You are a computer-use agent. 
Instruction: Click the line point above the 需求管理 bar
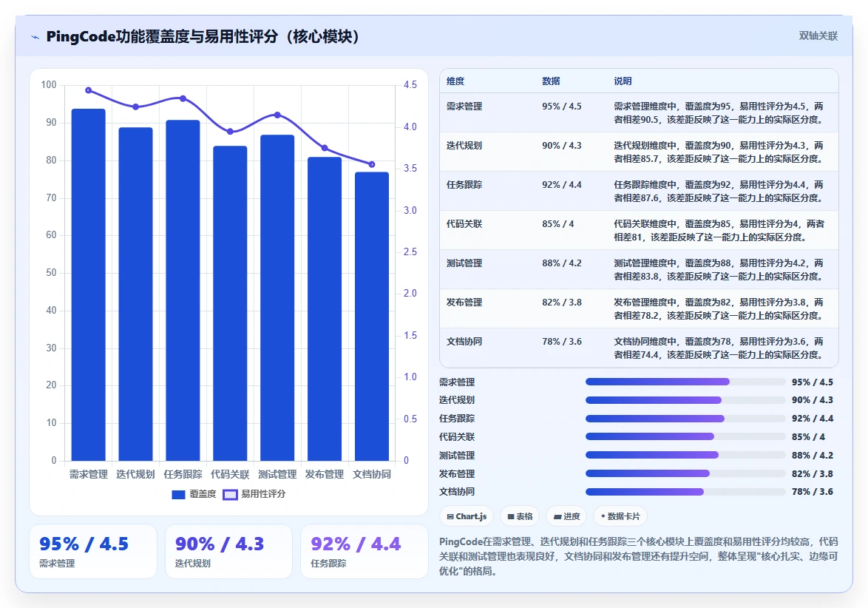[x=89, y=90]
